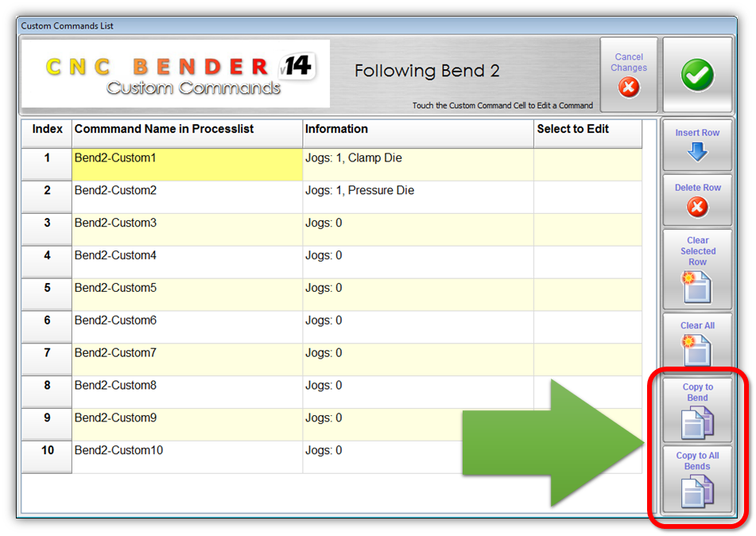Click the Select to Edit cell for row 1
The height and width of the screenshot is (536, 756).
pyautogui.click(x=587, y=165)
